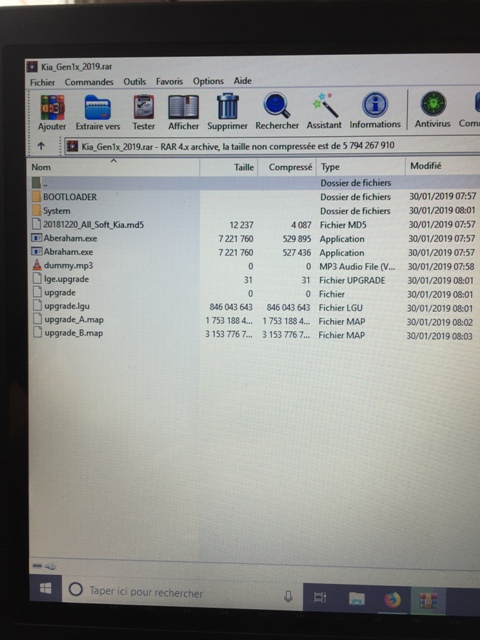Start the Antivirus scan icon
Screen dimensions: 480x640
pyautogui.click(x=433, y=104)
